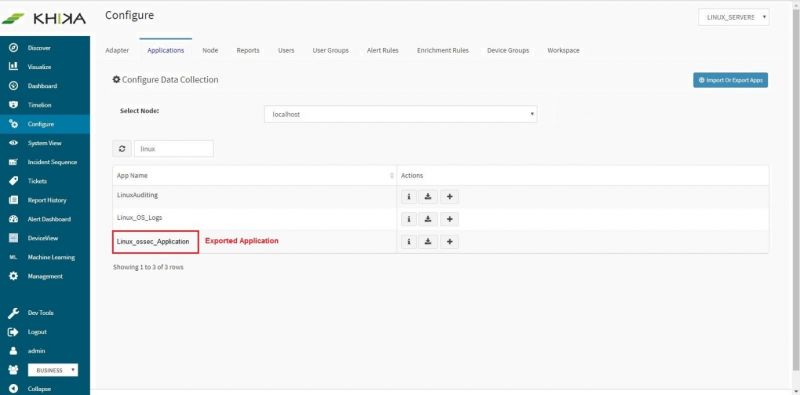Screen dimensions: 800x395
Task: Click the app search field containing linux
Action: click(x=174, y=149)
